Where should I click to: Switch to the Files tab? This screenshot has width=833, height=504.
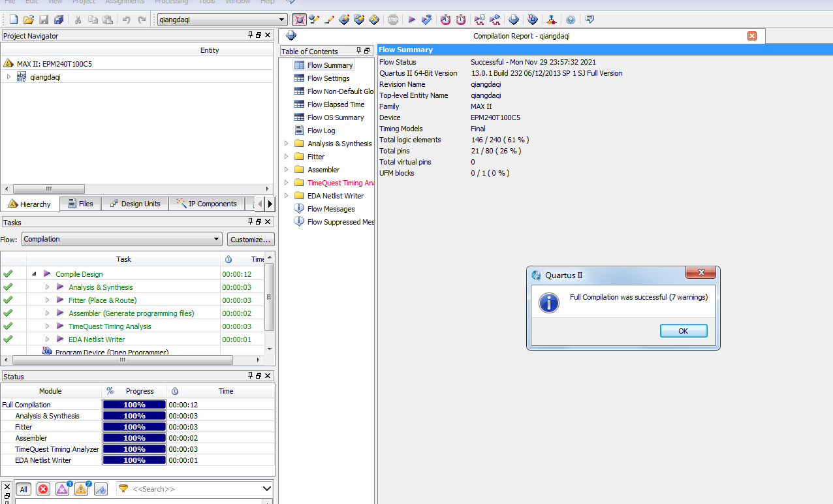[x=80, y=204]
